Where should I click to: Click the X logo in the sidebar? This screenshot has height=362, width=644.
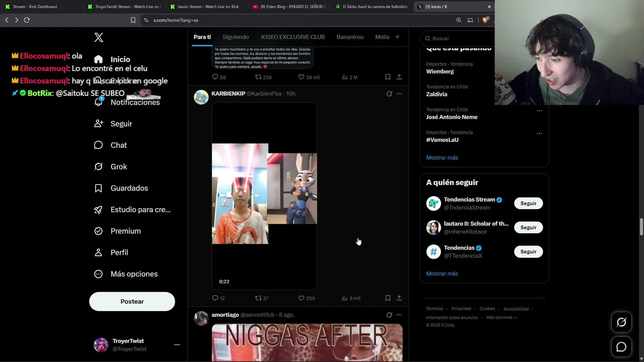tap(99, 37)
